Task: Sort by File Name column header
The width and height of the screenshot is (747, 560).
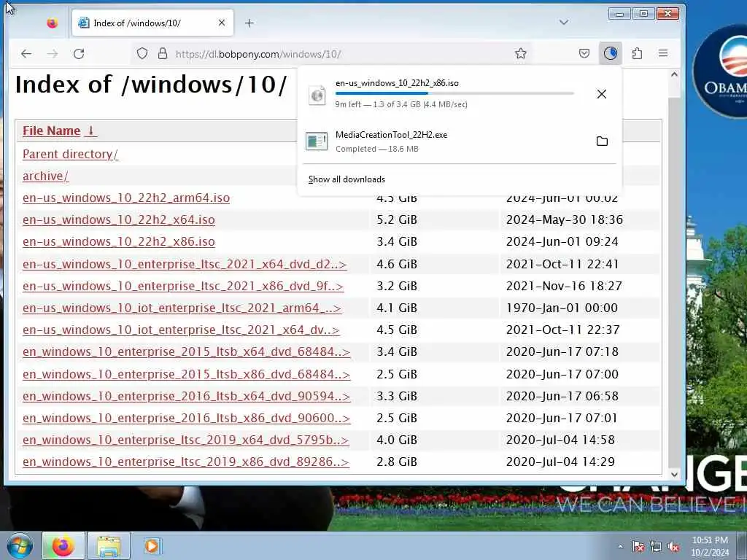Action: (x=52, y=131)
